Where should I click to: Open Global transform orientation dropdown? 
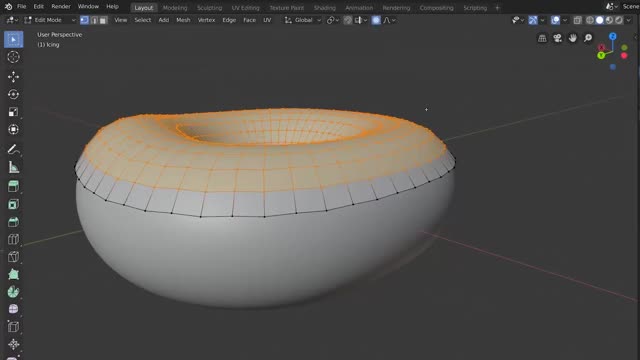tap(303, 20)
